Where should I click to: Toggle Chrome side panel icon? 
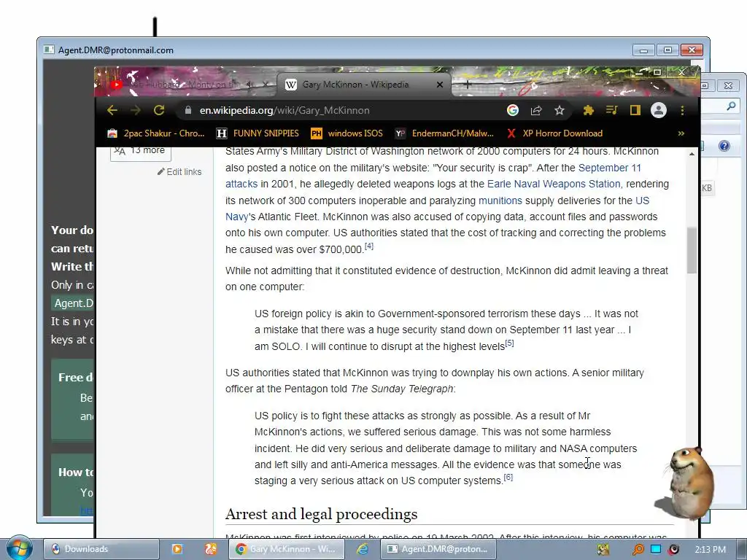(x=635, y=111)
